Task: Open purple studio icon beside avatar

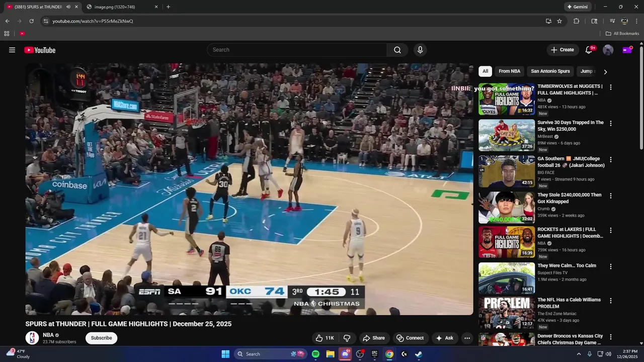Action: coord(627,50)
